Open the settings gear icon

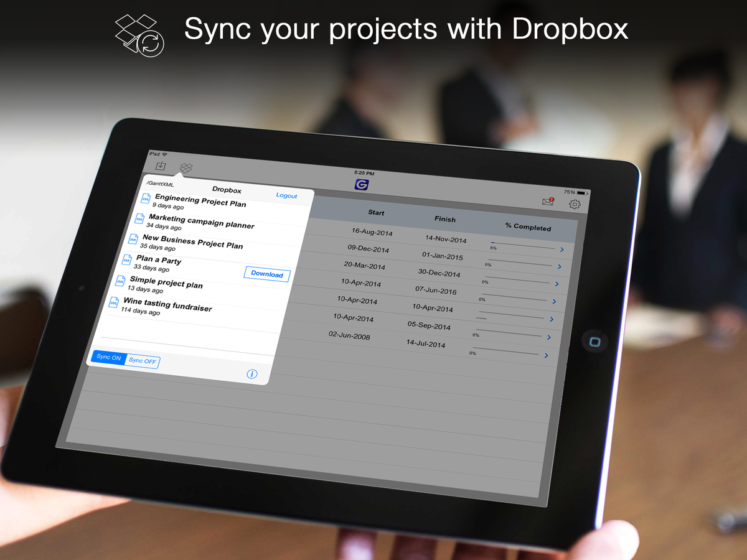(575, 205)
